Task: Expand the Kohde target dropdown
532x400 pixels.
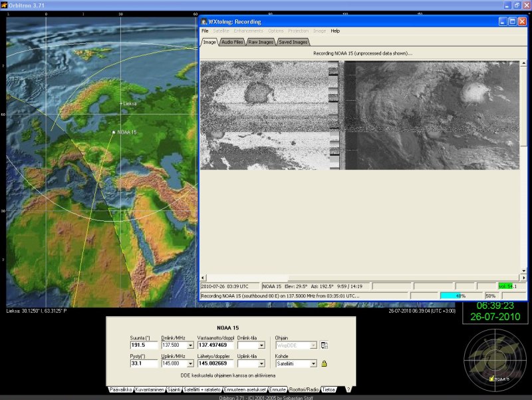Action: pos(313,364)
